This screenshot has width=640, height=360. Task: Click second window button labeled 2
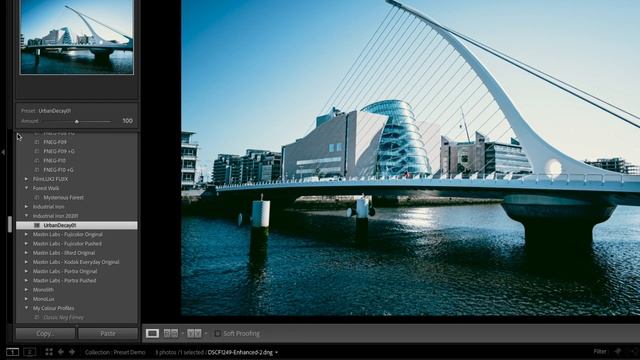pos(29,352)
